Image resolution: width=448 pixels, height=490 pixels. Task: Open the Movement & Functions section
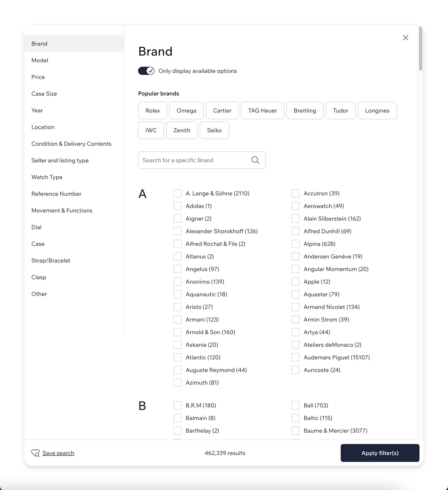[62, 210]
